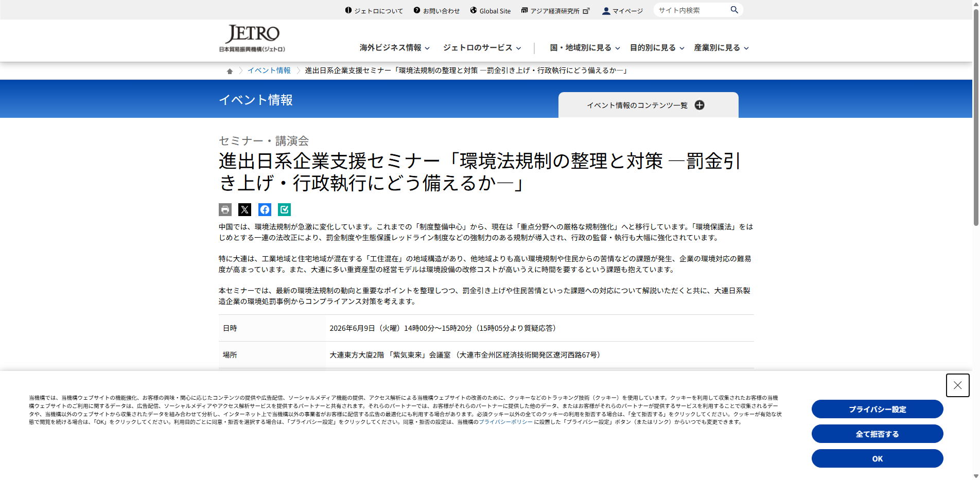Expand 産業別に見る menu

point(721,48)
